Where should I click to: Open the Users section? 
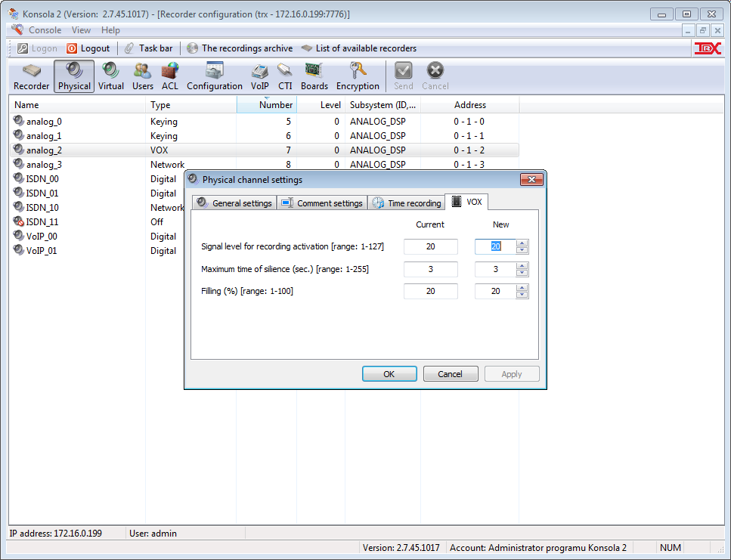click(143, 76)
